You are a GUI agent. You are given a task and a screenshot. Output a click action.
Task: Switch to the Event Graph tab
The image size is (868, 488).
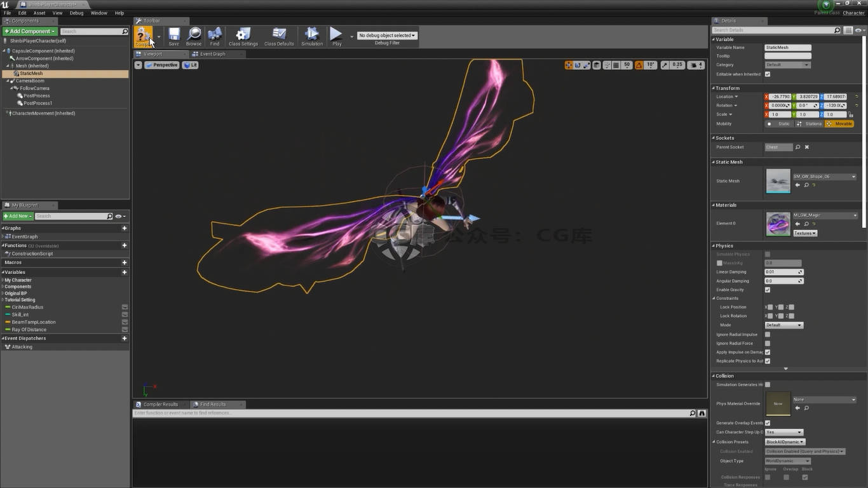pos(213,54)
